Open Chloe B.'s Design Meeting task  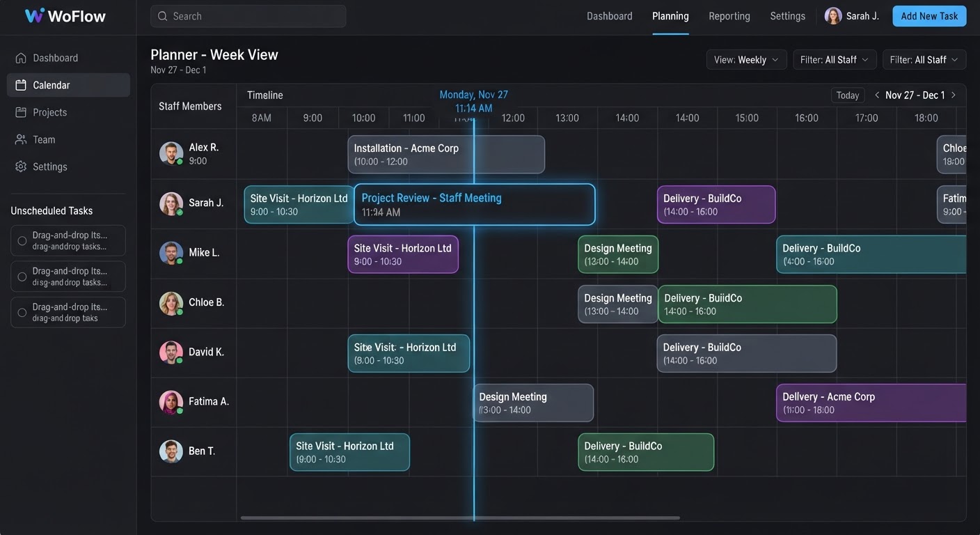618,304
